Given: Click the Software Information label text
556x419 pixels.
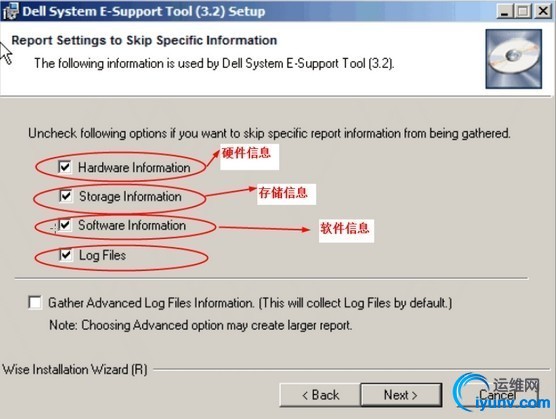Looking at the screenshot, I should pos(132,225).
